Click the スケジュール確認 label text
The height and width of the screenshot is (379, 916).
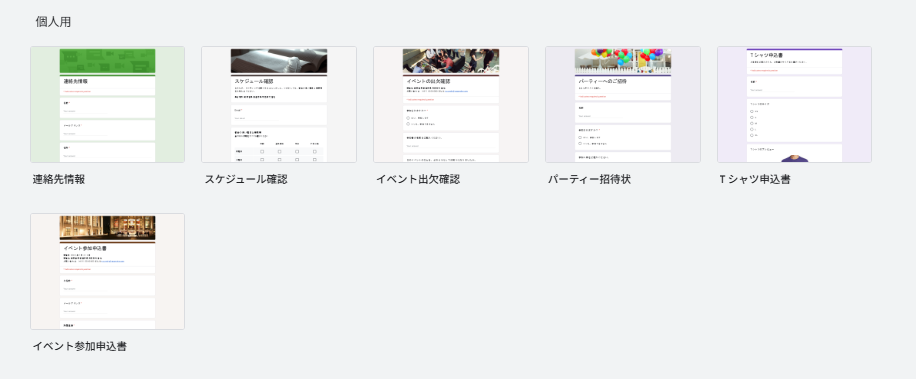click(x=246, y=179)
